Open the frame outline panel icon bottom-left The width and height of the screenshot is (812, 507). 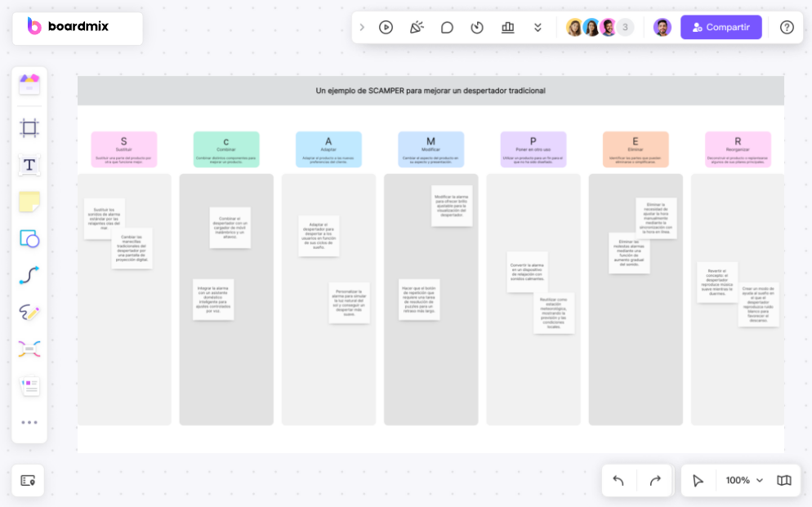(28, 481)
